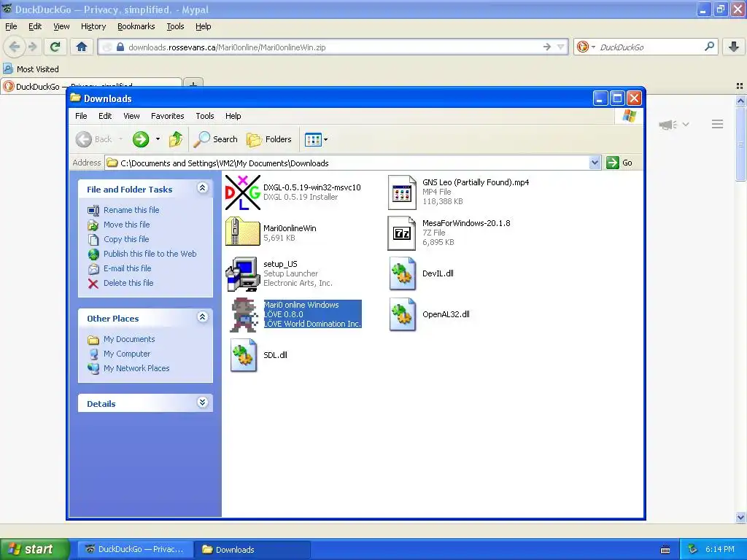This screenshot has height=560, width=747.
Task: Select the MesaForWindows 7Z file icon
Action: [x=402, y=233]
